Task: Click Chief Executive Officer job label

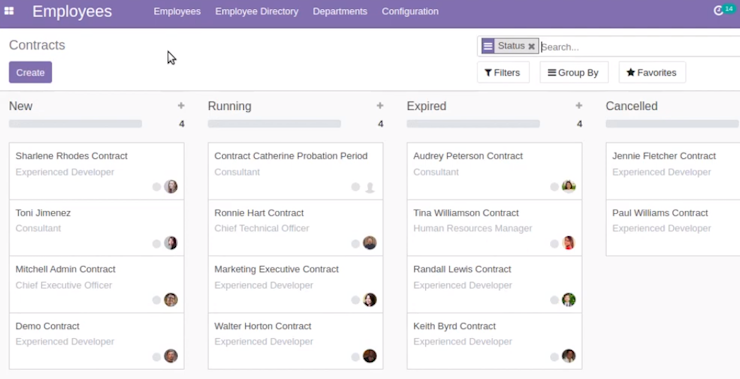Action: click(x=64, y=285)
